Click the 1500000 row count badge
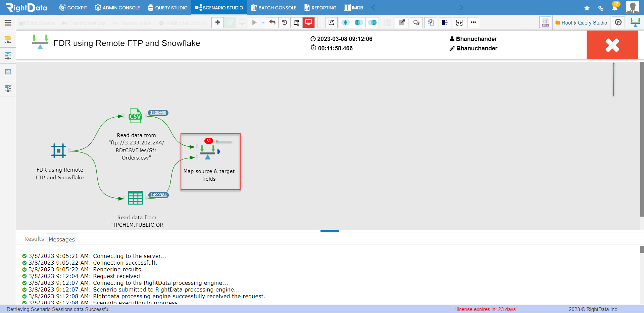644x313 pixels. pos(158,113)
